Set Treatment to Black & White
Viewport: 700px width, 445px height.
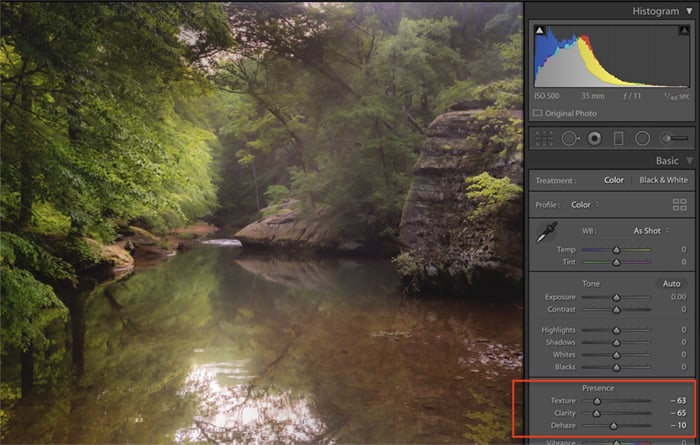point(663,180)
